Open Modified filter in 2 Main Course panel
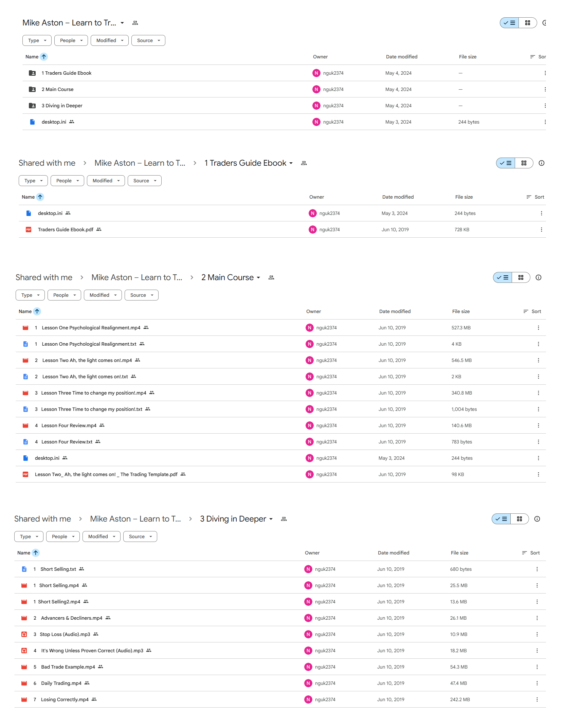Image resolution: width=565 pixels, height=728 pixels. pyautogui.click(x=103, y=295)
